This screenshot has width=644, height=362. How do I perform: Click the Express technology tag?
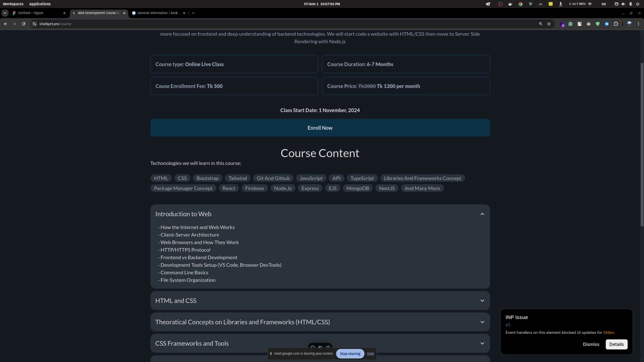[310, 188]
